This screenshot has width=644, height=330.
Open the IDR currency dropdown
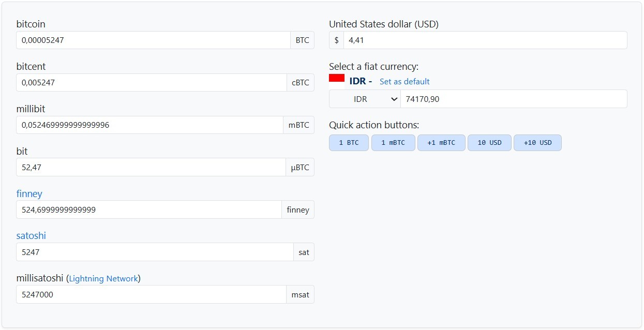(x=365, y=99)
